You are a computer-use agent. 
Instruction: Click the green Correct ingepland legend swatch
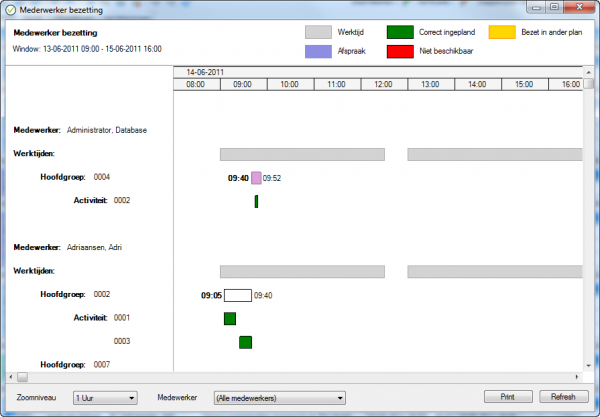click(x=400, y=32)
